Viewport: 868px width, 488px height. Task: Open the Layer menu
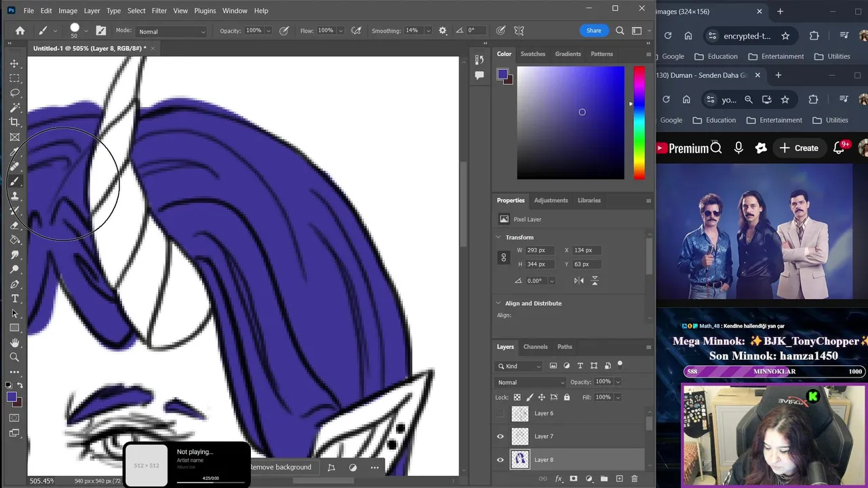92,11
